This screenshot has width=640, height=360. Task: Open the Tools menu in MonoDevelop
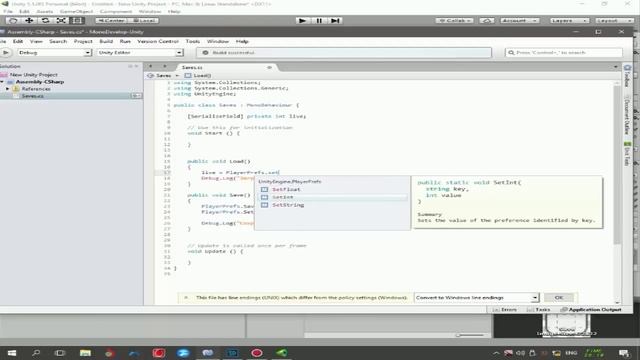[193, 41]
